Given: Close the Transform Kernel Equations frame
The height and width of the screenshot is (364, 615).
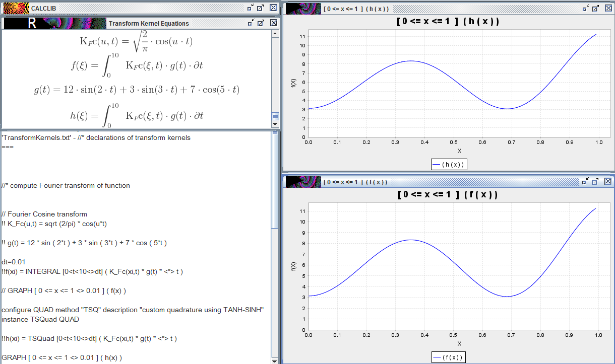Looking at the screenshot, I should [273, 23].
